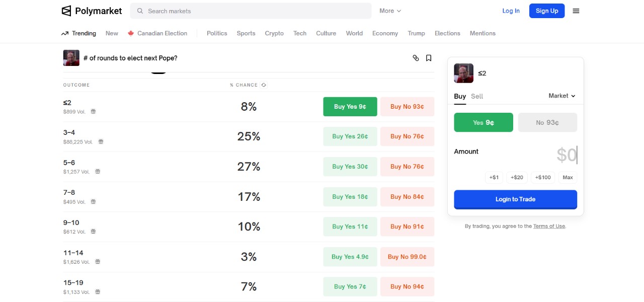Open the hamburger menu icon
The height and width of the screenshot is (302, 644).
pyautogui.click(x=576, y=11)
